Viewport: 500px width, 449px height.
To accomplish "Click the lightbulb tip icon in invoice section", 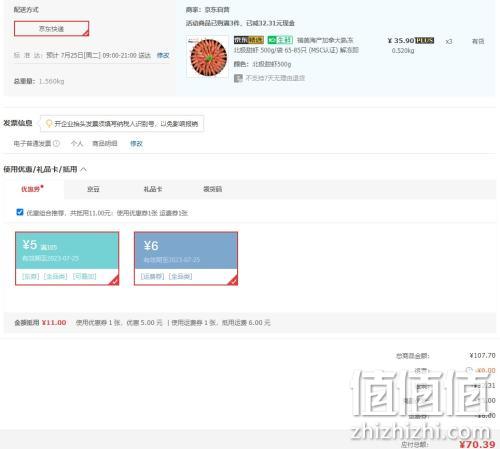I will 49,124.
